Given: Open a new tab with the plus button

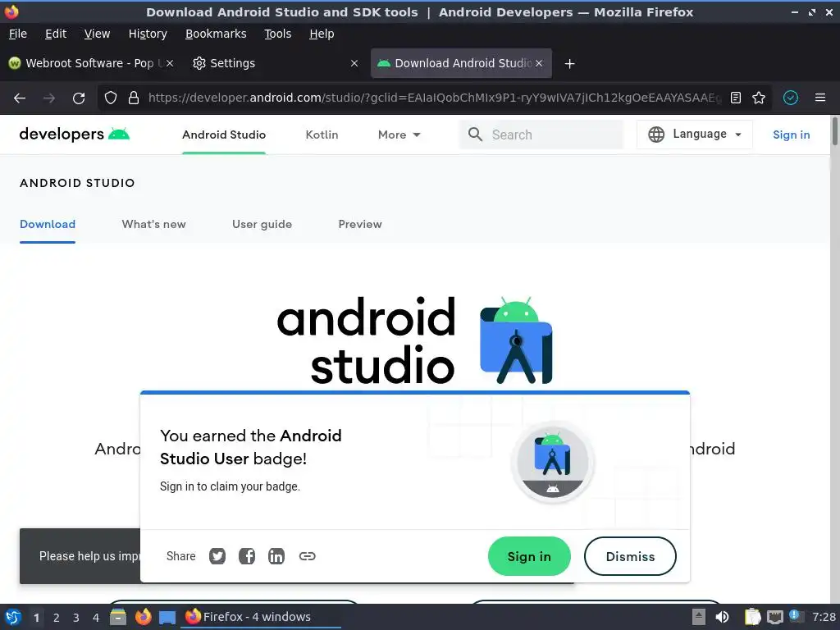Looking at the screenshot, I should [569, 64].
